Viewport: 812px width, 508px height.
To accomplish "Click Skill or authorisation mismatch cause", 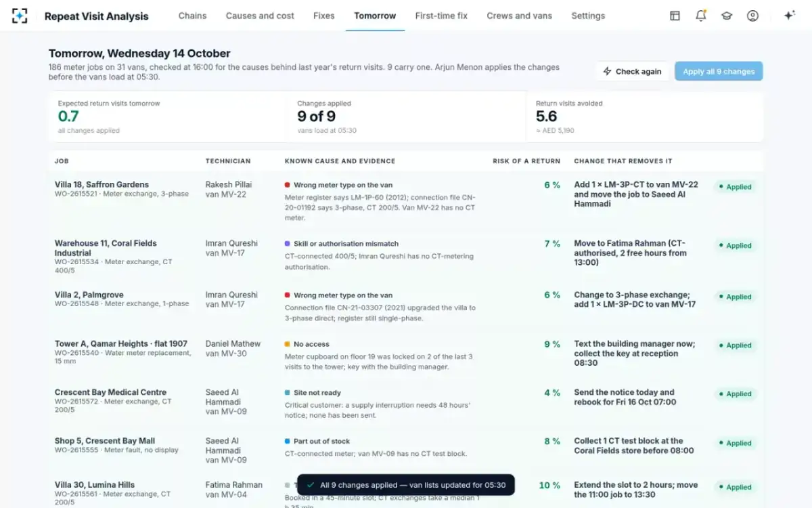I will tap(346, 244).
